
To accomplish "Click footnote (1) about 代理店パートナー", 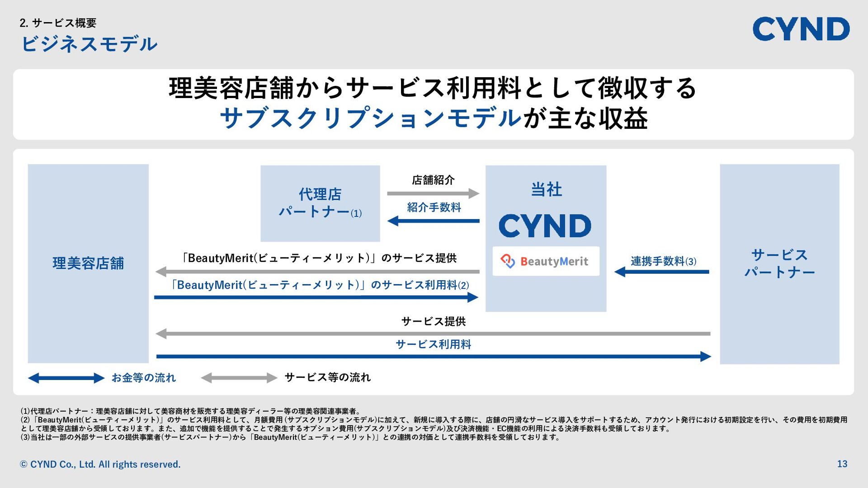I will click(191, 411).
